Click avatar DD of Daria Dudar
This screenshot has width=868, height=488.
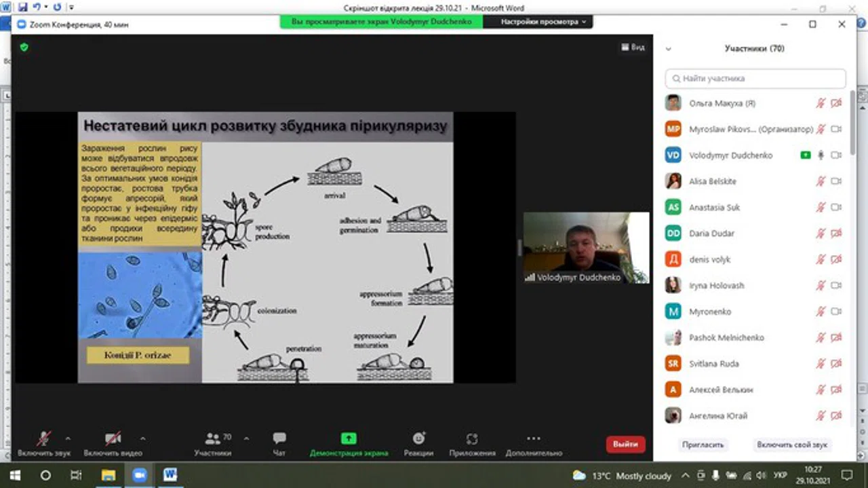(x=673, y=233)
